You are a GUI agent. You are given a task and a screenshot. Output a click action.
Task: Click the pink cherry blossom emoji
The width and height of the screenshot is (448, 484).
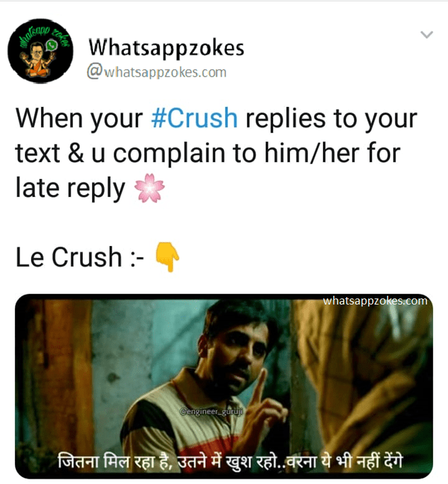click(149, 188)
